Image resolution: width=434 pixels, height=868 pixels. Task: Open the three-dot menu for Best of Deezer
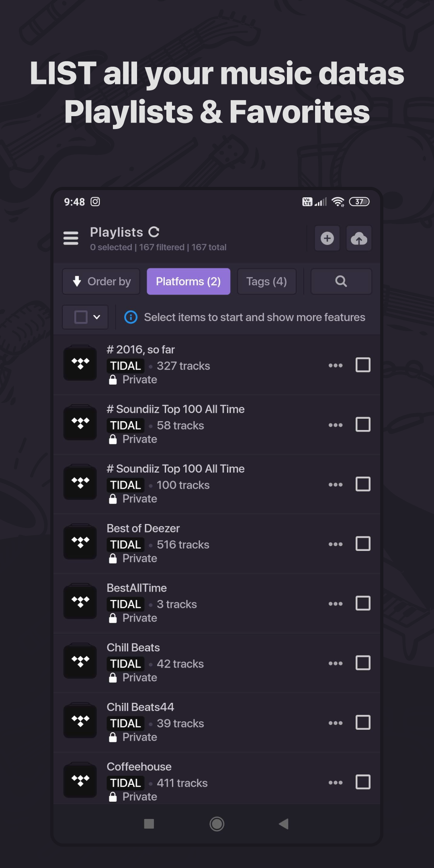(335, 544)
